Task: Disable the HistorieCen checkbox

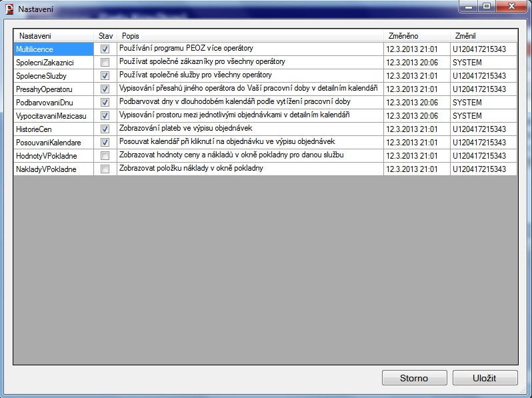Action: [x=105, y=129]
